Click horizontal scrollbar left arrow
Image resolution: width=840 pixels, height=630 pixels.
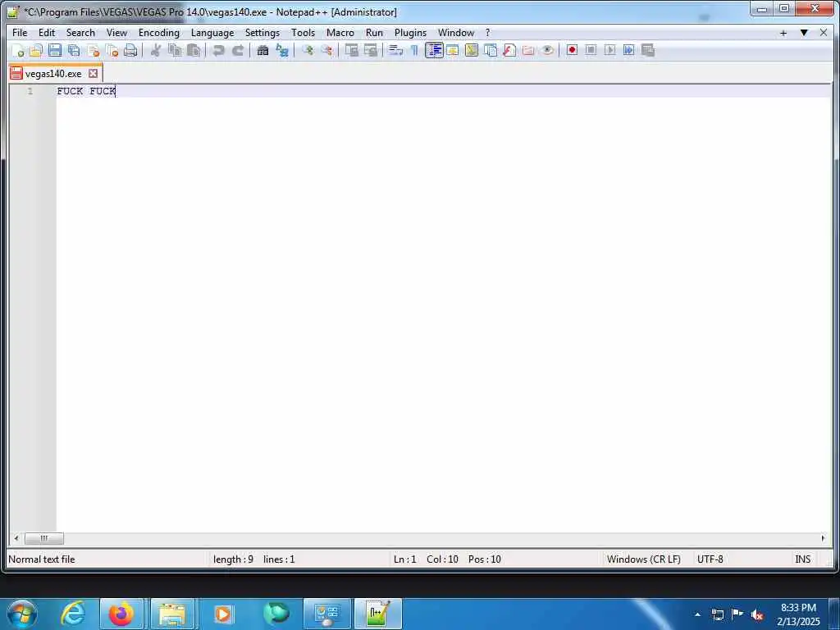(16, 538)
